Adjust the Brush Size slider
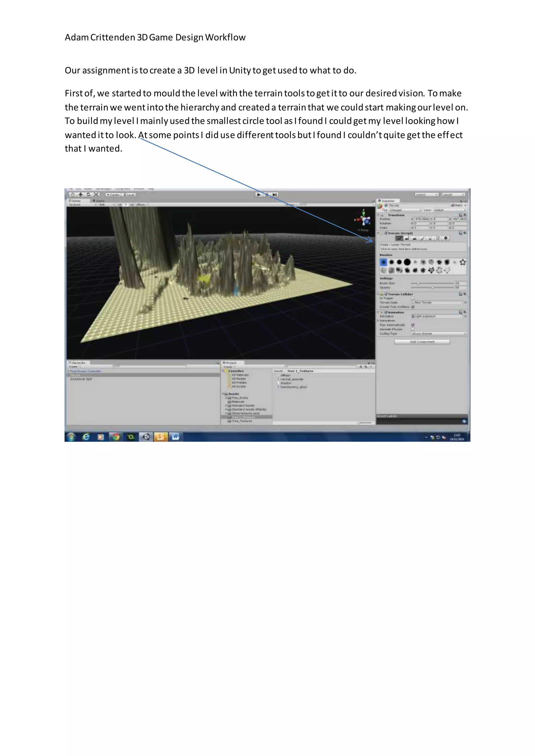This screenshot has width=535, height=756. (x=418, y=283)
